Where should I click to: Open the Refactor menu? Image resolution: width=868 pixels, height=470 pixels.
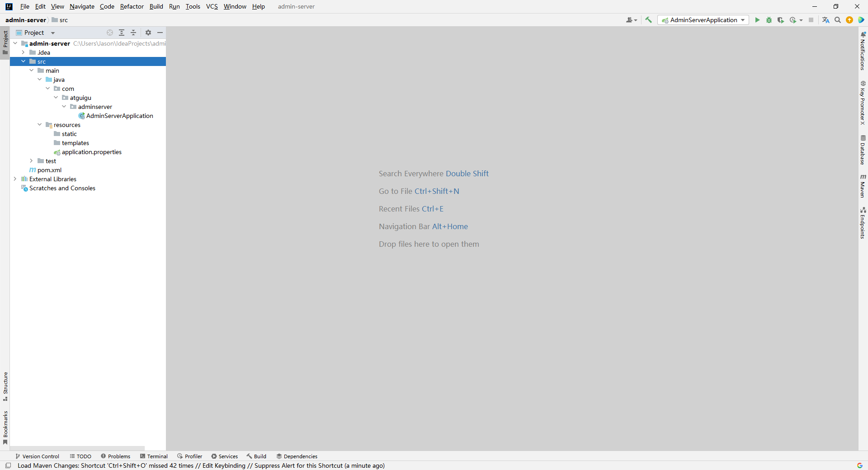tap(132, 6)
